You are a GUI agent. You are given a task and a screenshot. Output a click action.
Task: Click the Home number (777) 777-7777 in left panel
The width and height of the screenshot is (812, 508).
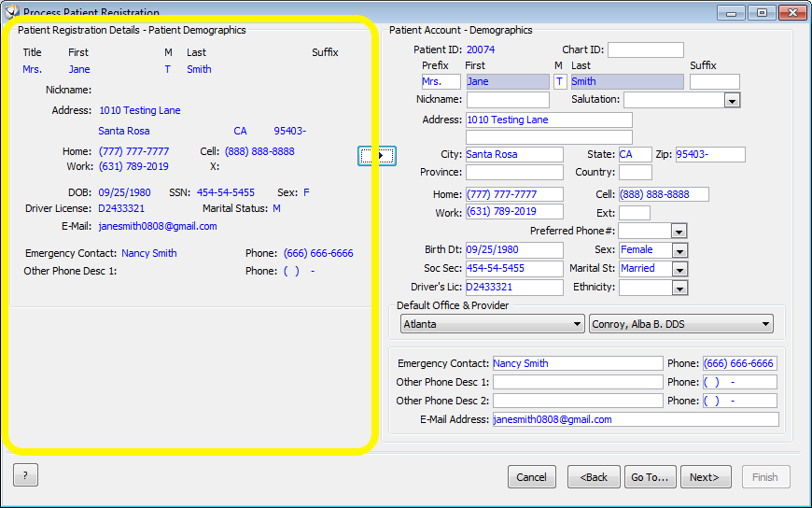[133, 151]
